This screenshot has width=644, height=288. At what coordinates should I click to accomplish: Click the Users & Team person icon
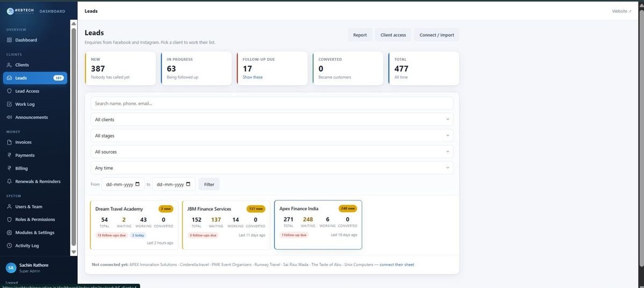pyautogui.click(x=9, y=207)
